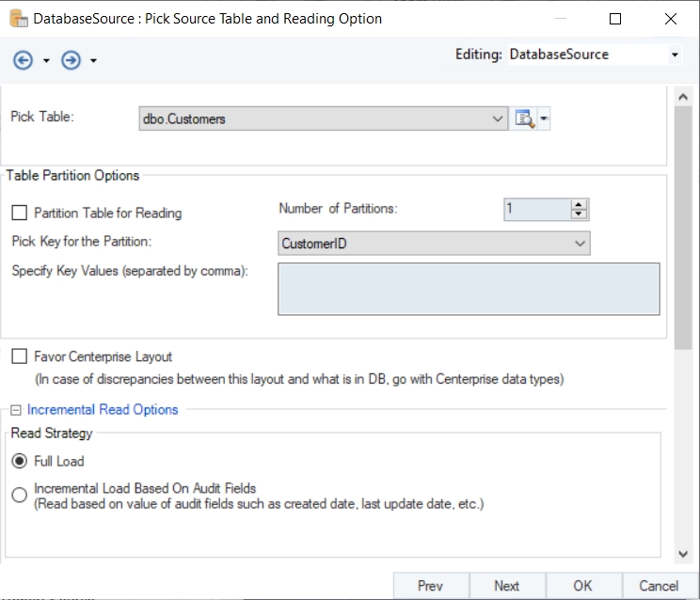Check Favor Centerprise Layout option
Viewport: 700px width, 600px height.
(20, 357)
